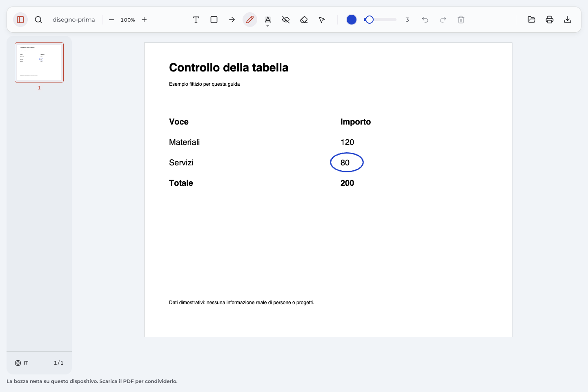The height and width of the screenshot is (392, 588).
Task: Click the zoom level 100% value
Action: pyautogui.click(x=128, y=20)
